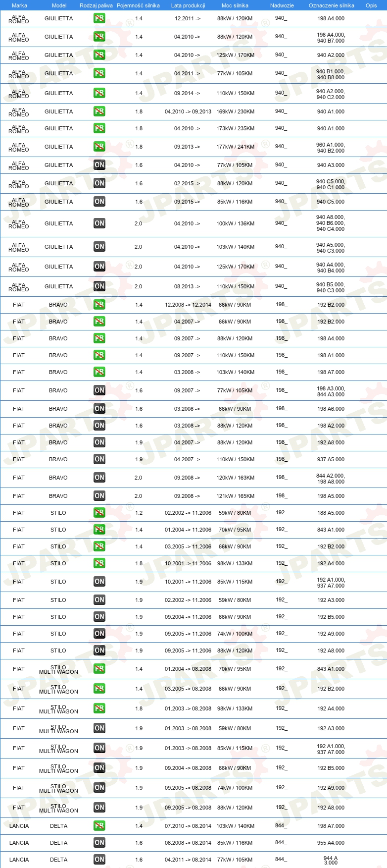The width and height of the screenshot is (387, 868).
Task: Click petrol icon for Giulietta 173kW / 235KM
Action: [x=99, y=128]
